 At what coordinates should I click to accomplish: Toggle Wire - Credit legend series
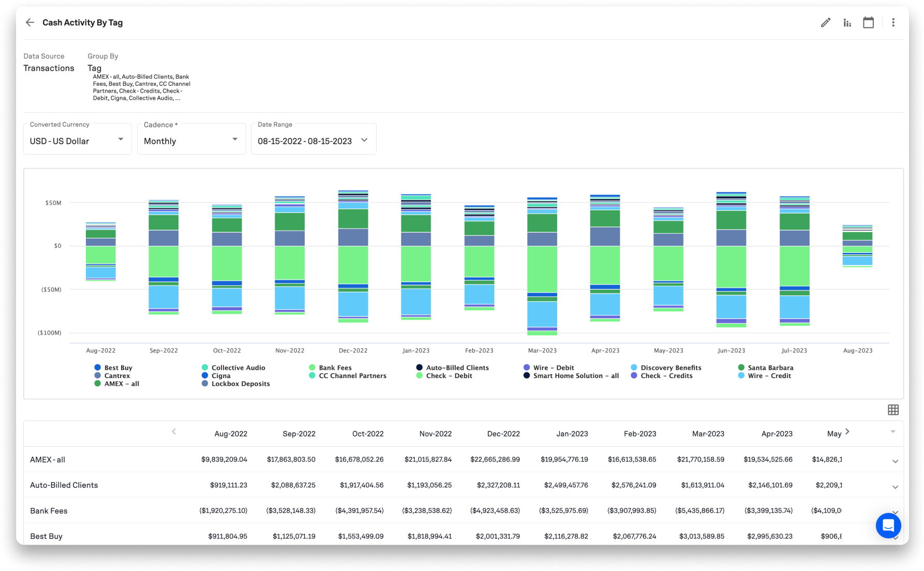(769, 376)
